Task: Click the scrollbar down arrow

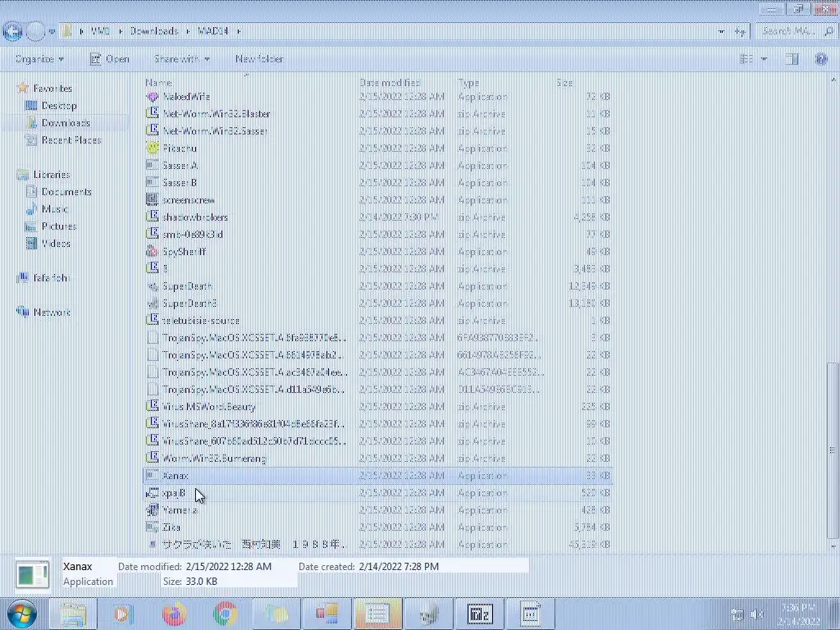Action: point(833,546)
